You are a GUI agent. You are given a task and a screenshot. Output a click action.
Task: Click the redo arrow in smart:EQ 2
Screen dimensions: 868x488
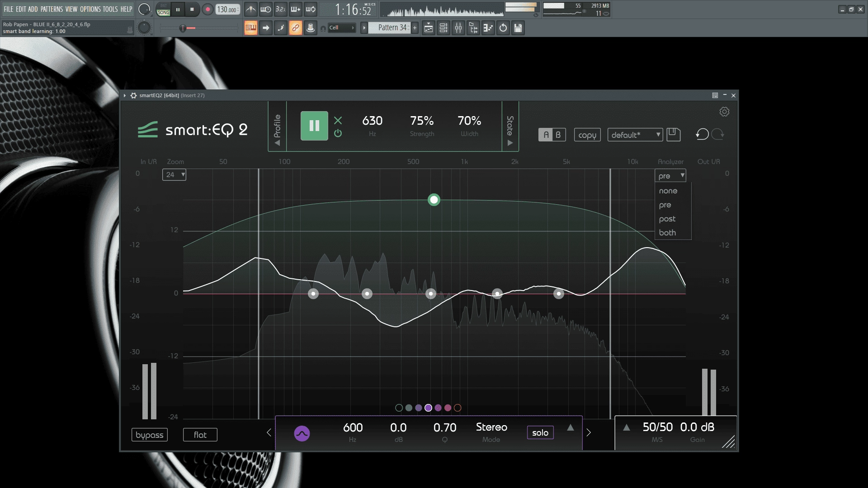(718, 134)
